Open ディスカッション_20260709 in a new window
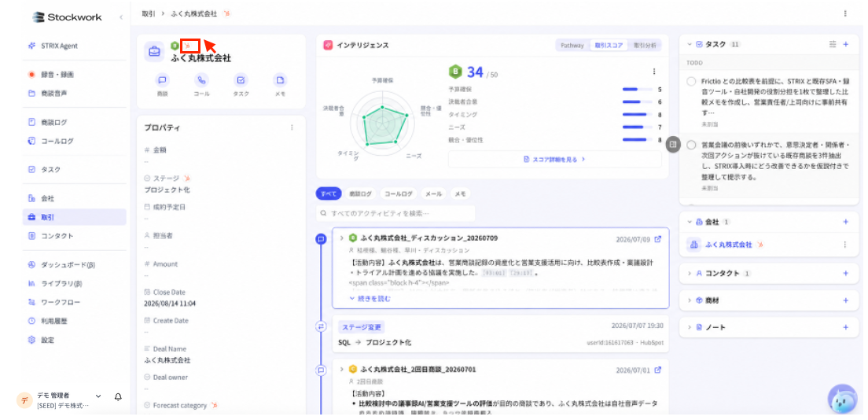The image size is (868, 420). [657, 239]
